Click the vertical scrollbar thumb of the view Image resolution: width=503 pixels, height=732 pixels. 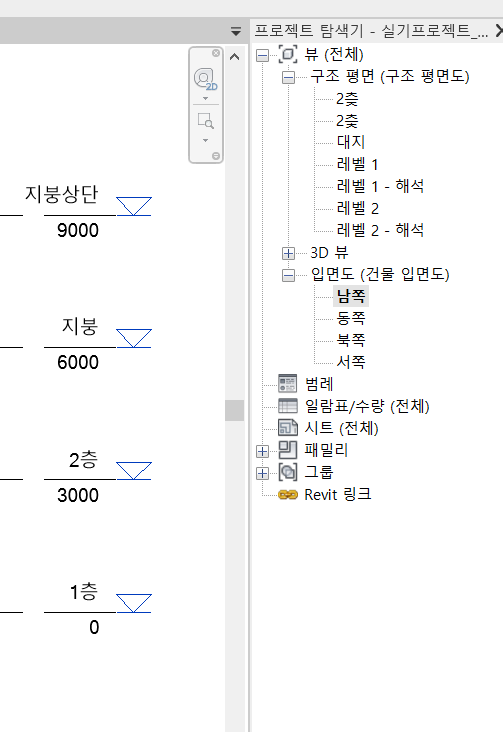click(x=234, y=410)
